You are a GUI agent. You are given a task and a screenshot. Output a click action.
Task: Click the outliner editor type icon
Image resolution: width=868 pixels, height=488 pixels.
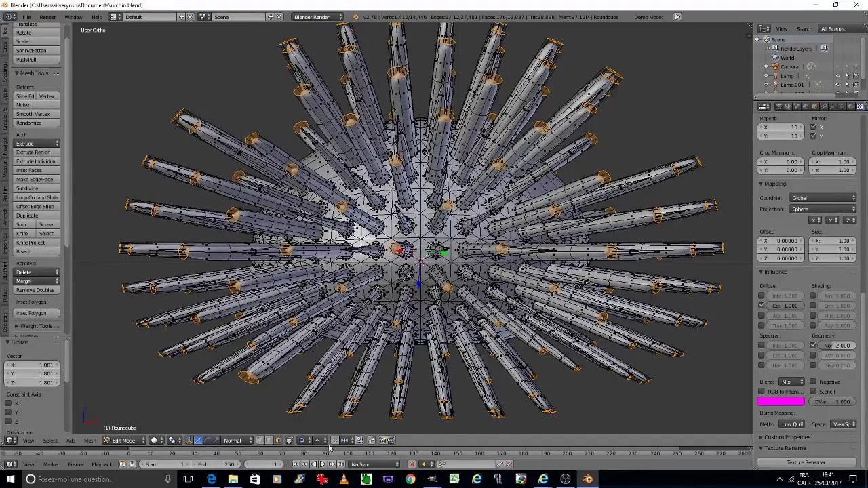tap(764, 28)
